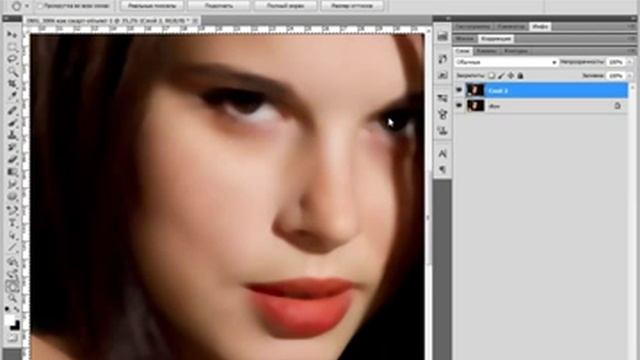
Task: Open the Paragraph panel icon
Action: coord(442,169)
